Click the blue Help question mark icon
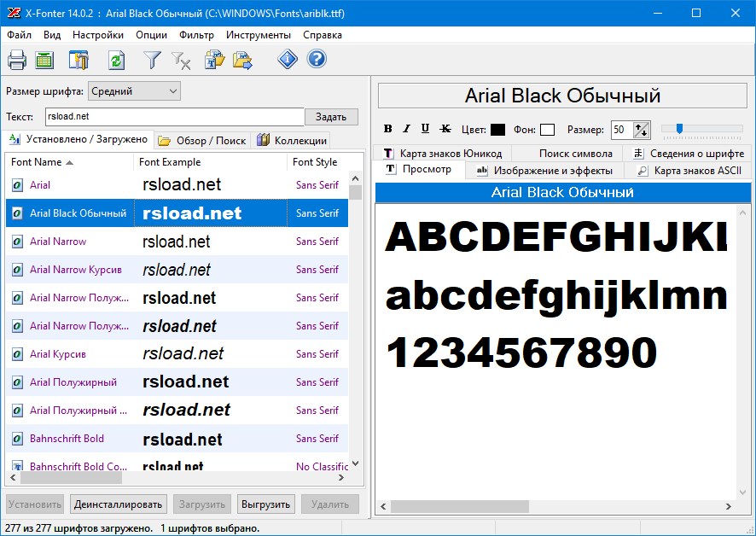The width and height of the screenshot is (756, 536). pos(317,60)
